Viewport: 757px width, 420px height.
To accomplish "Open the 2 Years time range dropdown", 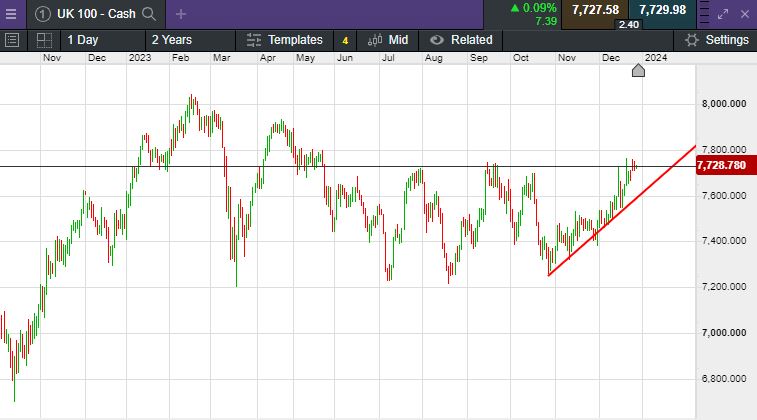I will click(171, 40).
